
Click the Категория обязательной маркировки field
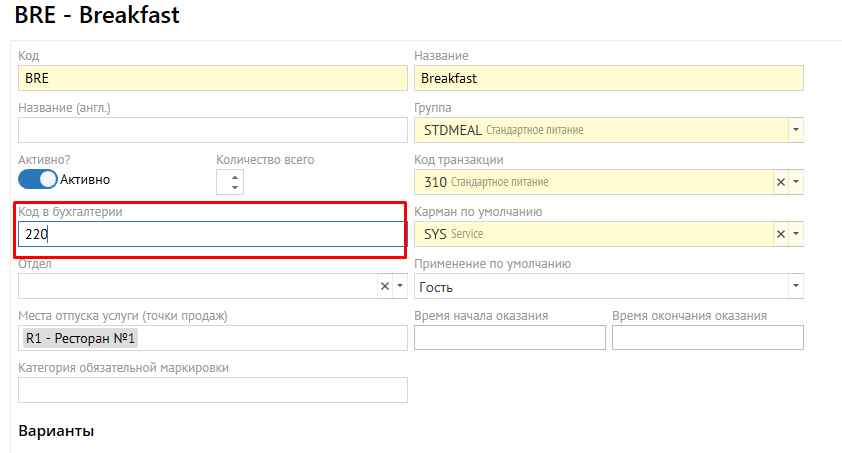coord(212,390)
